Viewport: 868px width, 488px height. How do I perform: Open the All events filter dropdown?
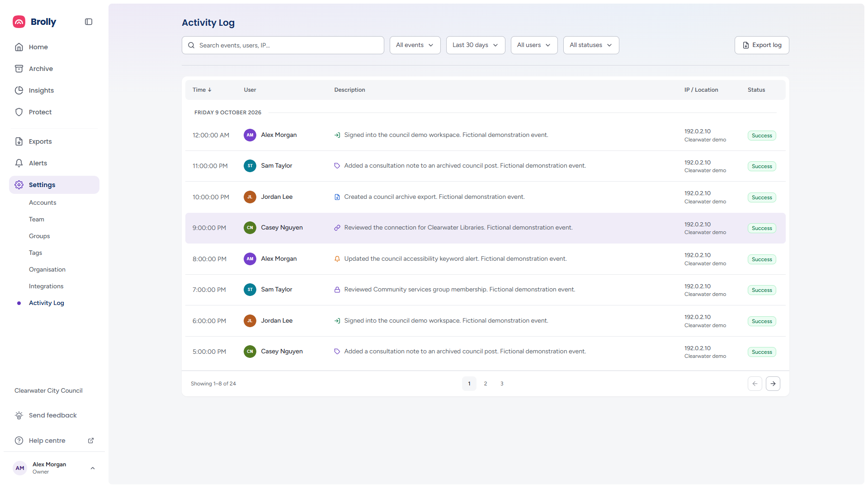point(415,45)
